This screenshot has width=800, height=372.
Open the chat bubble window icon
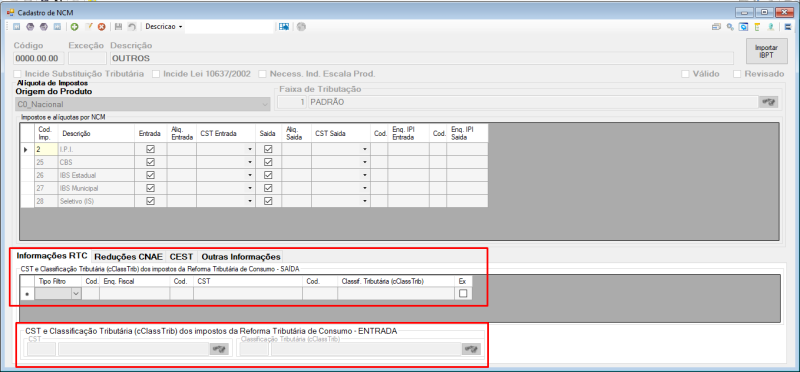click(x=744, y=27)
